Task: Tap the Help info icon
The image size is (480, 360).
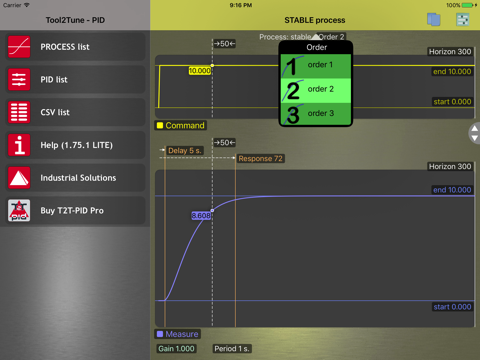Action: 19,145
